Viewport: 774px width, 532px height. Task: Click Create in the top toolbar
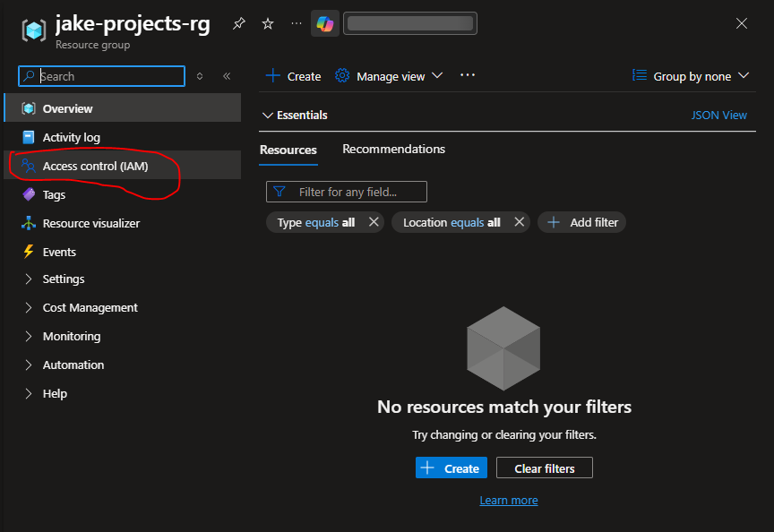(293, 76)
